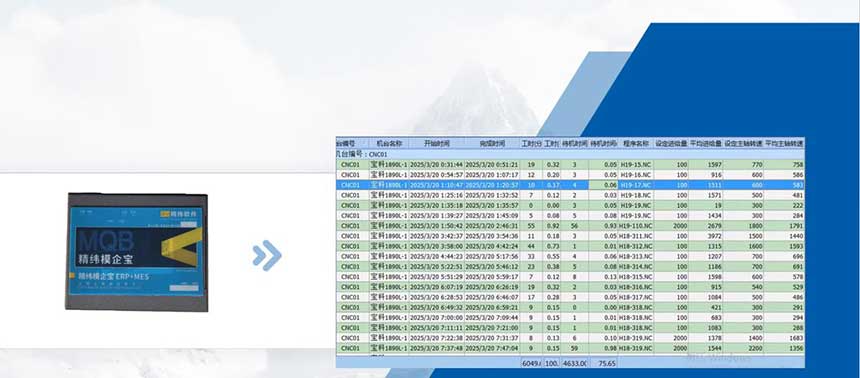The width and height of the screenshot is (860, 378).
Task: Select the highlighted H19-17.NC row
Action: pyautogui.click(x=570, y=185)
